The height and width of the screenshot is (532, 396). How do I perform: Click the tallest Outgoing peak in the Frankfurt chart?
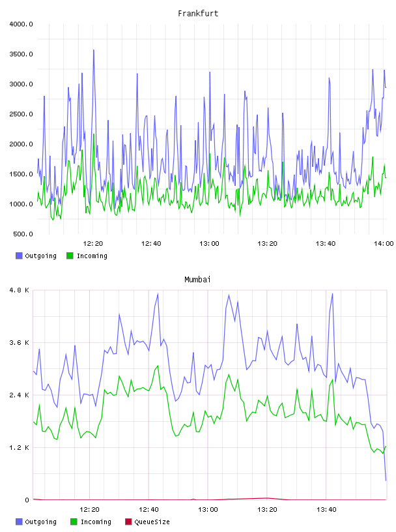(x=94, y=50)
